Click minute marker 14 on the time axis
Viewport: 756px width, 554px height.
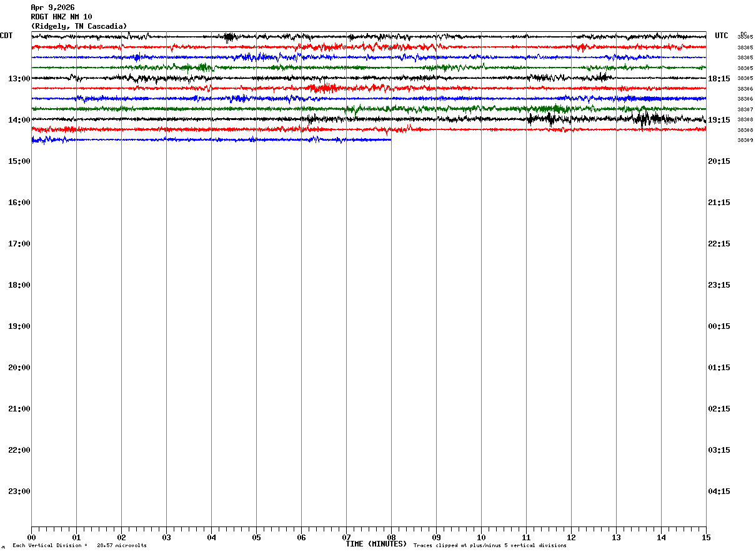click(x=661, y=537)
